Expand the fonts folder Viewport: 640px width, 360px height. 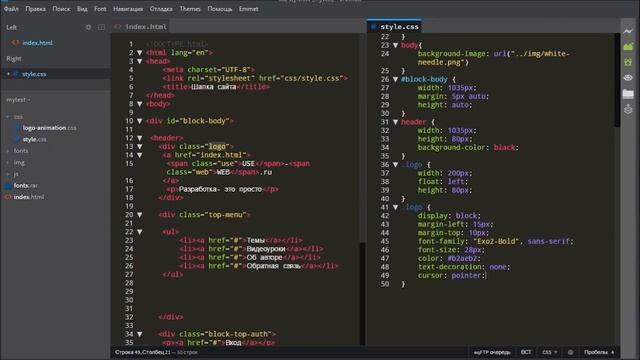pyautogui.click(x=8, y=151)
